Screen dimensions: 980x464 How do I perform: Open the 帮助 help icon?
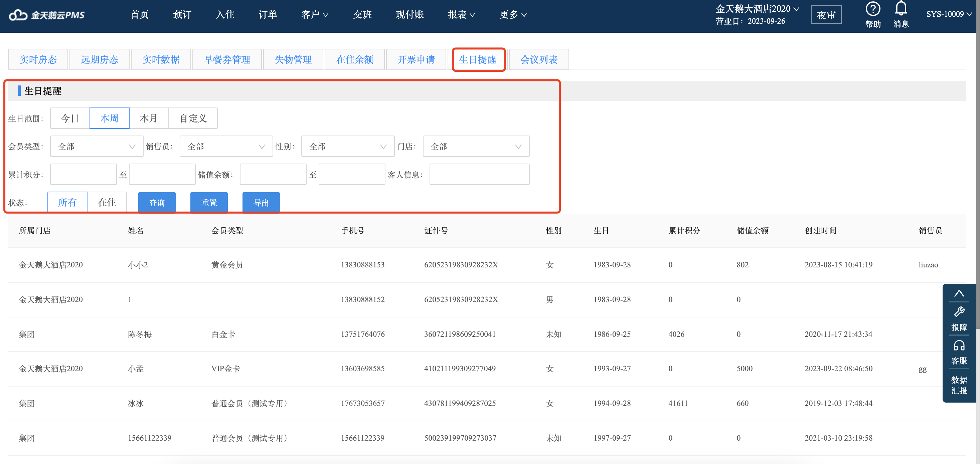point(873,15)
